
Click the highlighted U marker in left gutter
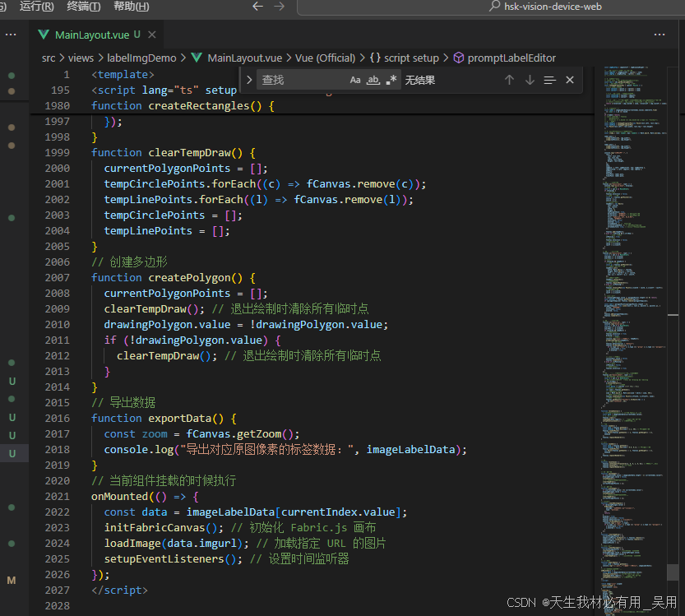12,453
